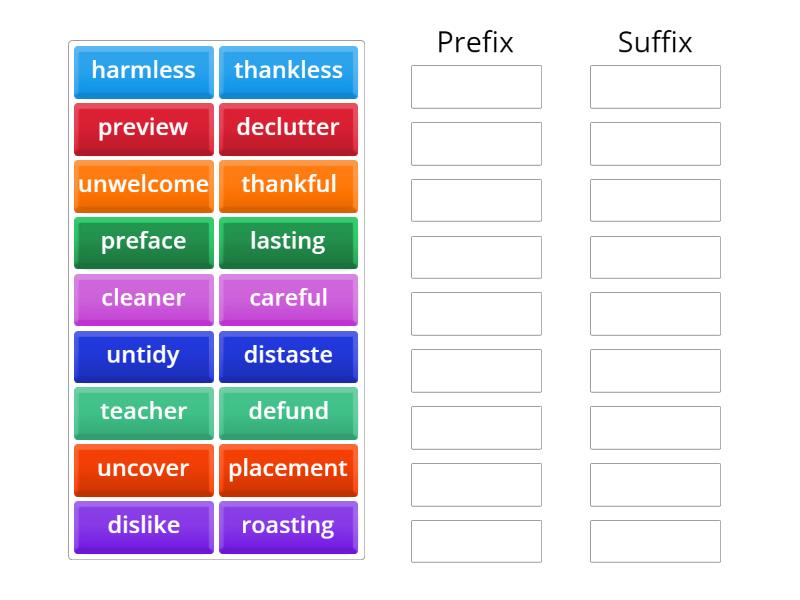The width and height of the screenshot is (800, 600).
Task: Click the 'teacher' word tile
Action: click(x=143, y=413)
